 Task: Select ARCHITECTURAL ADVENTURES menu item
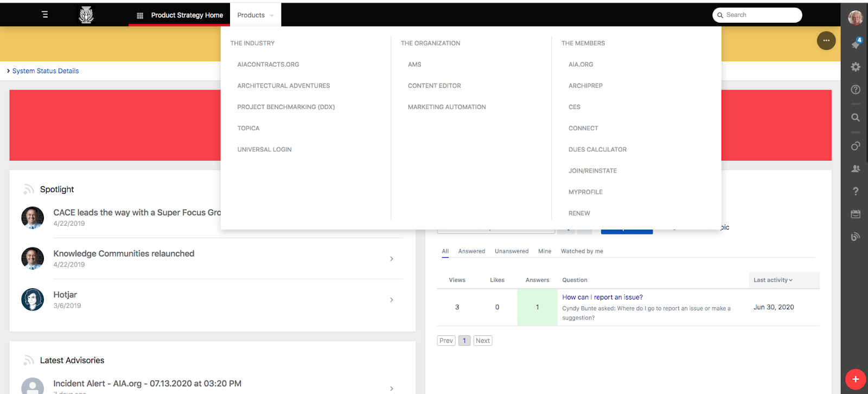283,86
